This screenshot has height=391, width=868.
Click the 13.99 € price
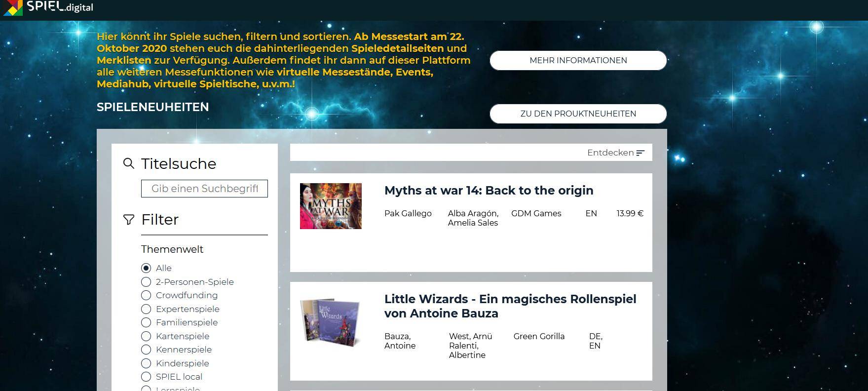630,213
